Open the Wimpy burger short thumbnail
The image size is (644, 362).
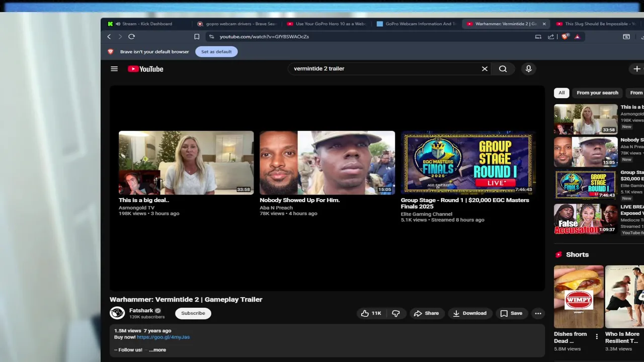pos(579,297)
